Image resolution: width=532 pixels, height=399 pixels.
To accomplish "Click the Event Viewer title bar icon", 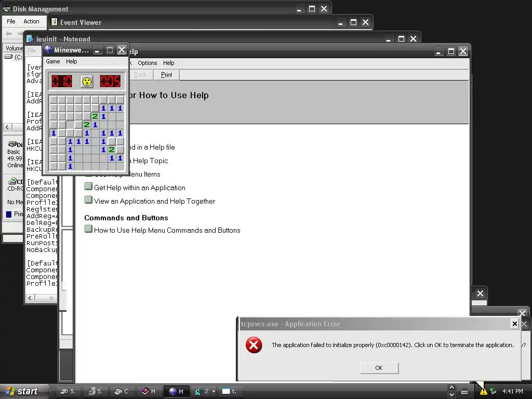I will (54, 22).
